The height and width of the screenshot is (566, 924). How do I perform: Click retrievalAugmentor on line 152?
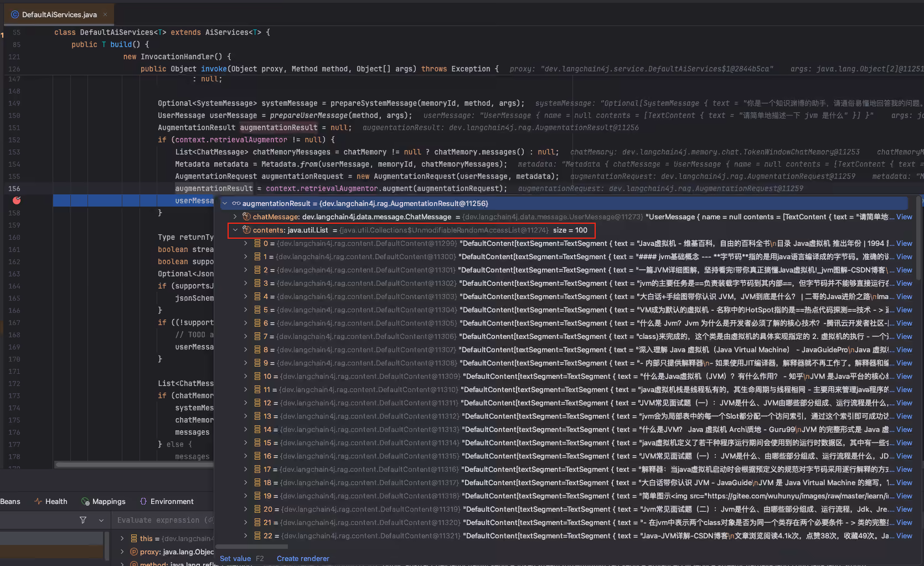249,140
